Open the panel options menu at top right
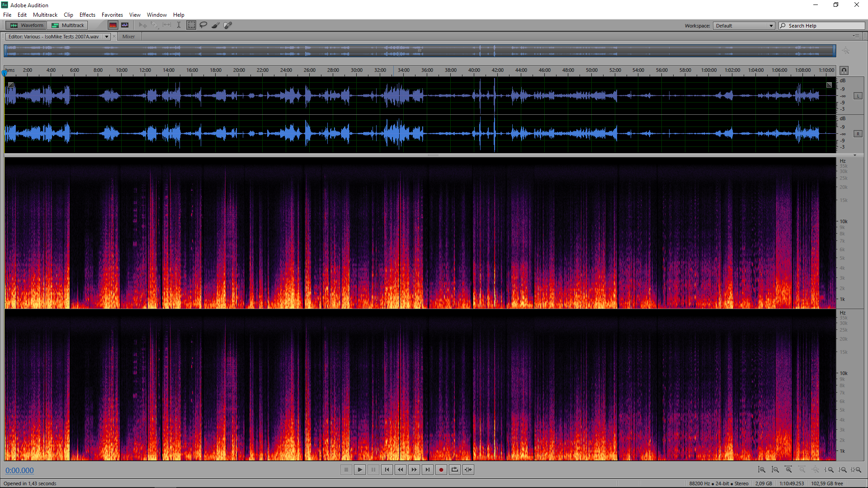Screen dimensions: 868x488 pyautogui.click(x=856, y=36)
